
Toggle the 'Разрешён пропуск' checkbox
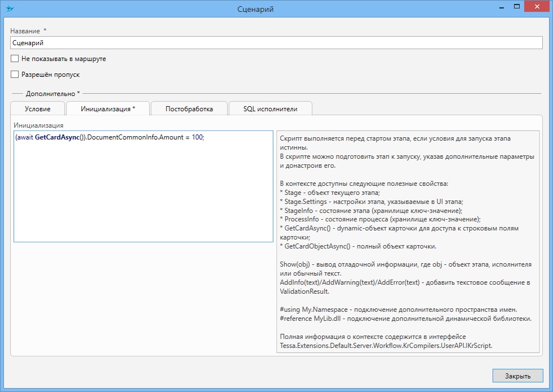[x=15, y=74]
